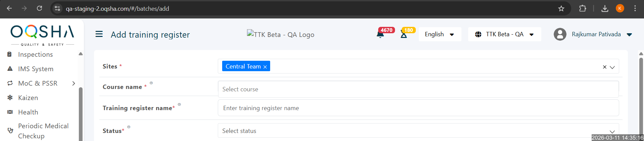Bookmark this page with star icon
This screenshot has width=644, height=141.
click(x=561, y=8)
